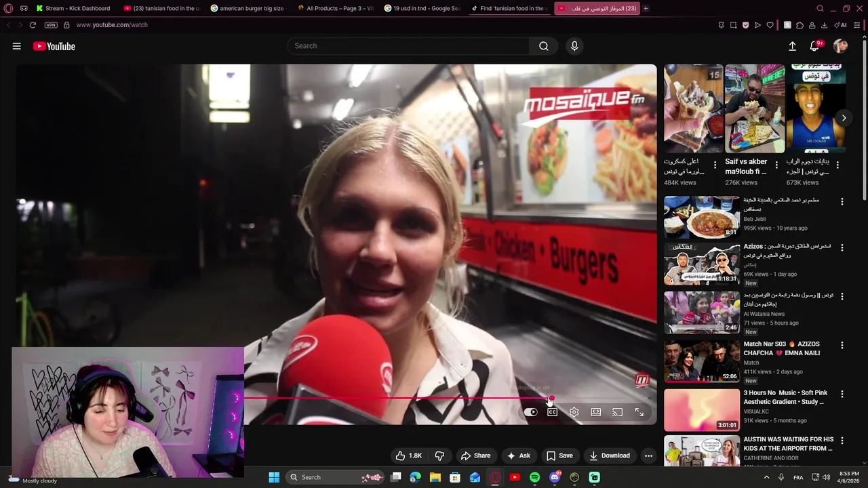
Task: Open the 8:11 Beb Jebli video thumbnail
Action: (x=702, y=217)
